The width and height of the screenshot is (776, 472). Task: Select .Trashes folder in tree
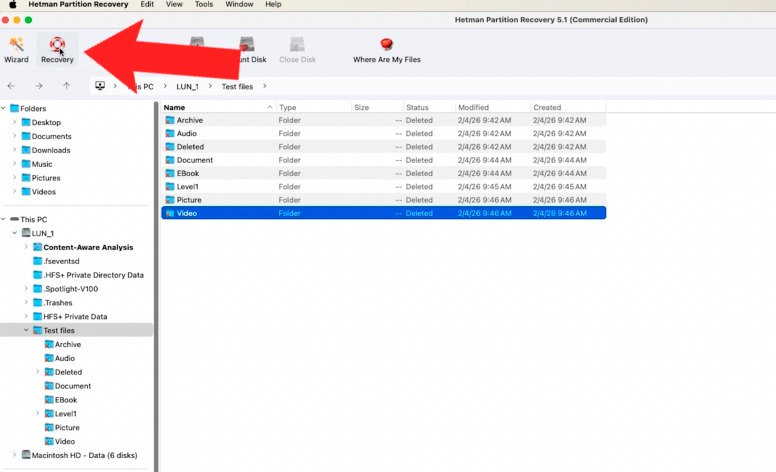pyautogui.click(x=52, y=303)
